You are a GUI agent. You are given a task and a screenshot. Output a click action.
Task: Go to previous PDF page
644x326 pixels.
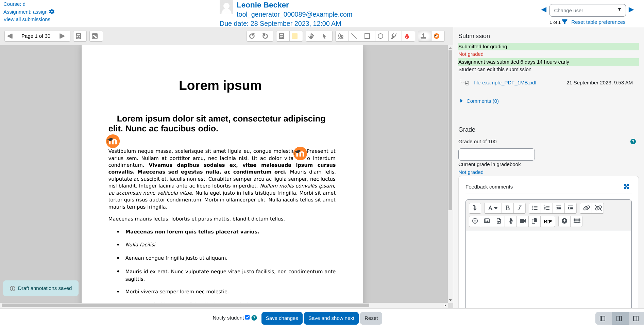[11, 36]
